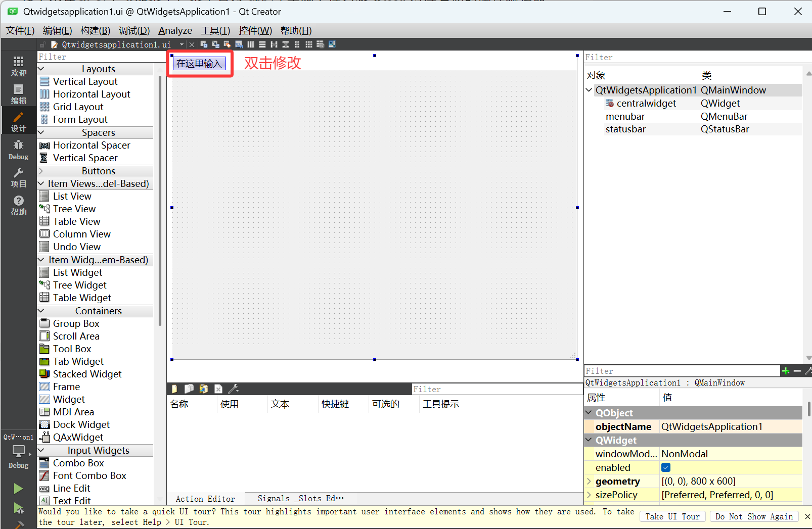Apply Lay Out in a Grid
The width and height of the screenshot is (812, 529).
click(309, 44)
